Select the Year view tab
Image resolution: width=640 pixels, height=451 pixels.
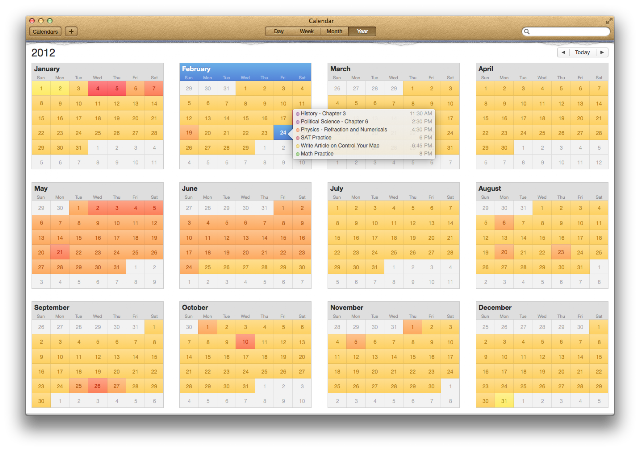click(362, 31)
